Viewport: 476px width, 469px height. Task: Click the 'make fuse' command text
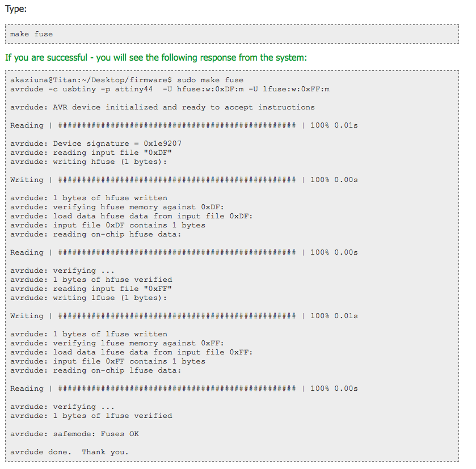(x=31, y=34)
